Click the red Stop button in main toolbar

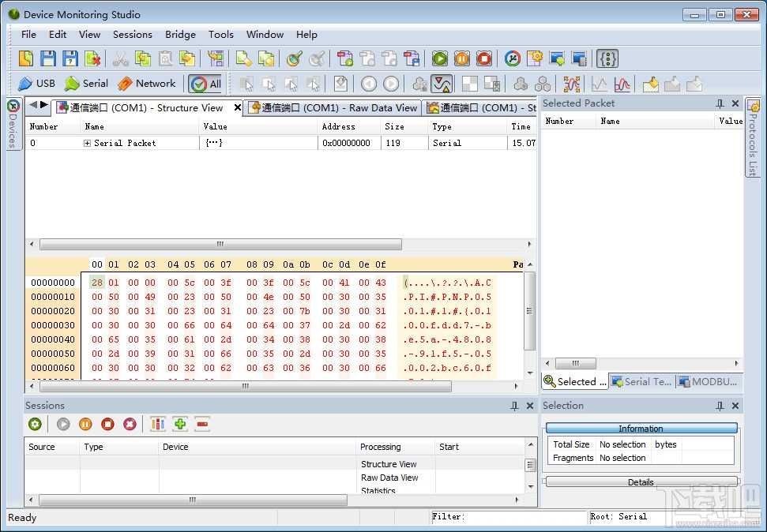point(484,58)
